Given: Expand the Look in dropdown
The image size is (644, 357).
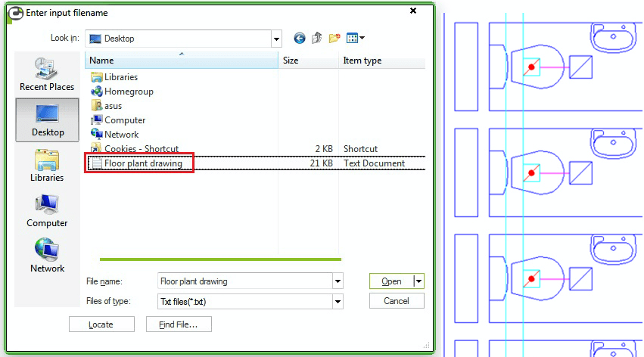Looking at the screenshot, I should click(276, 39).
